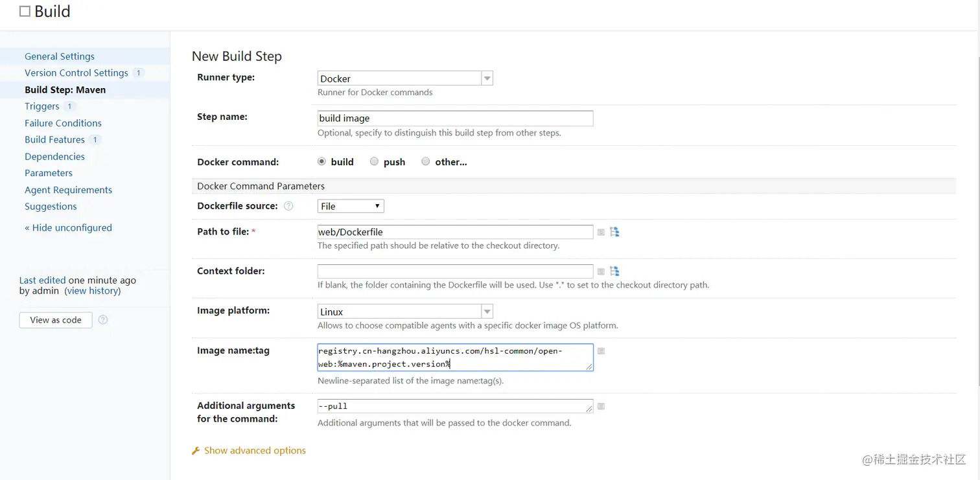
Task: Click the Last edited link
Action: pyautogui.click(x=42, y=280)
